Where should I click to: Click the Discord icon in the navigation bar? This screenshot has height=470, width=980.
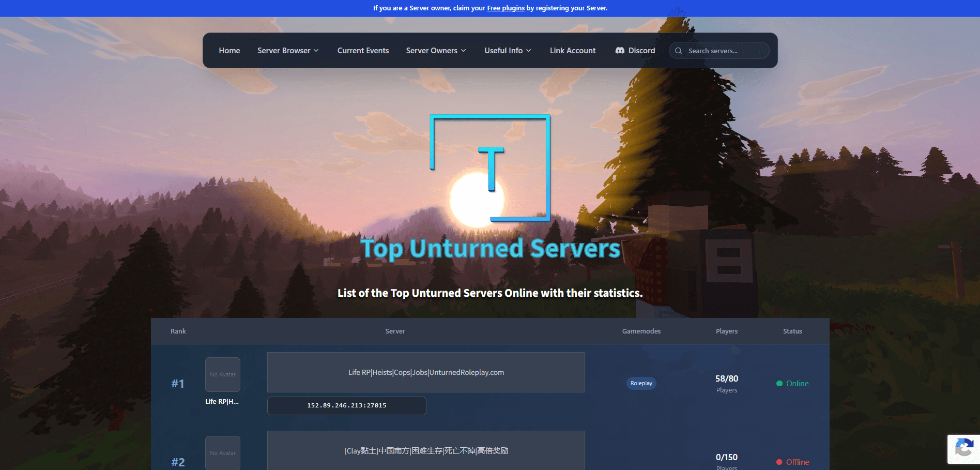[620, 50]
